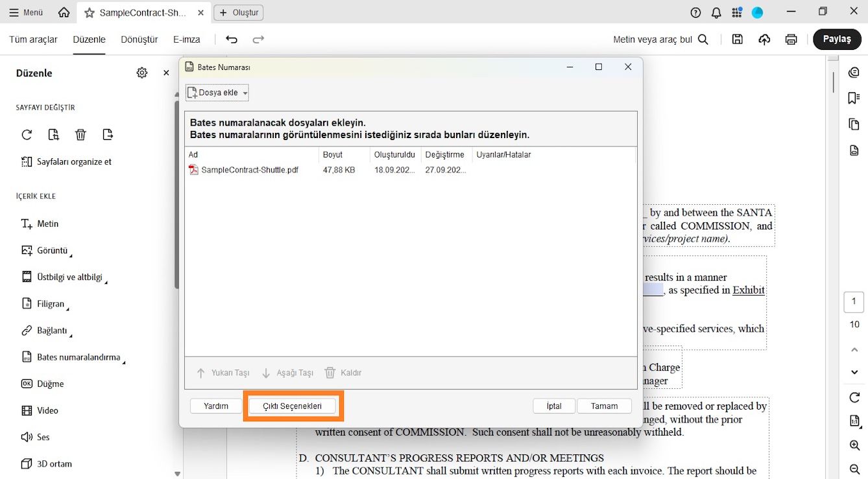Select the Metin add text tool

coord(40,224)
